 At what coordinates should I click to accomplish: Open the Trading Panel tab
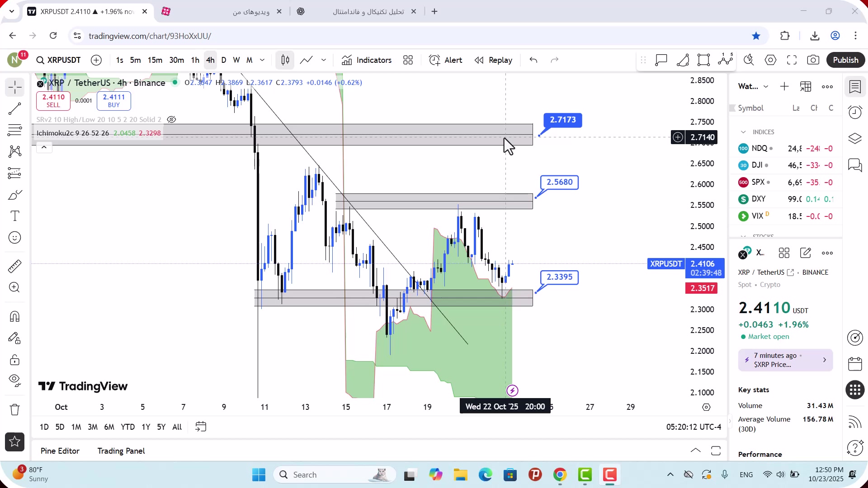point(121,451)
